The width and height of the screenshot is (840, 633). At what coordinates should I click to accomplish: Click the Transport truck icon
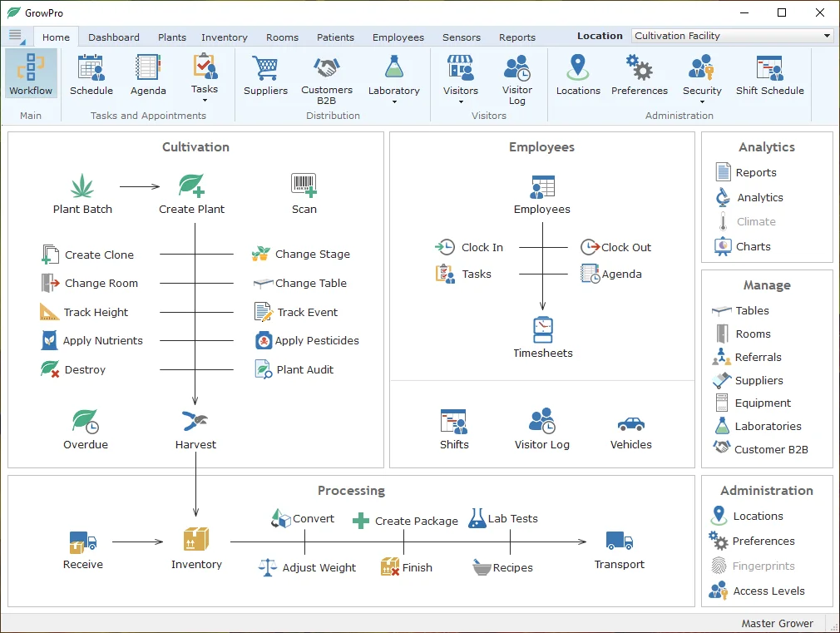click(619, 542)
